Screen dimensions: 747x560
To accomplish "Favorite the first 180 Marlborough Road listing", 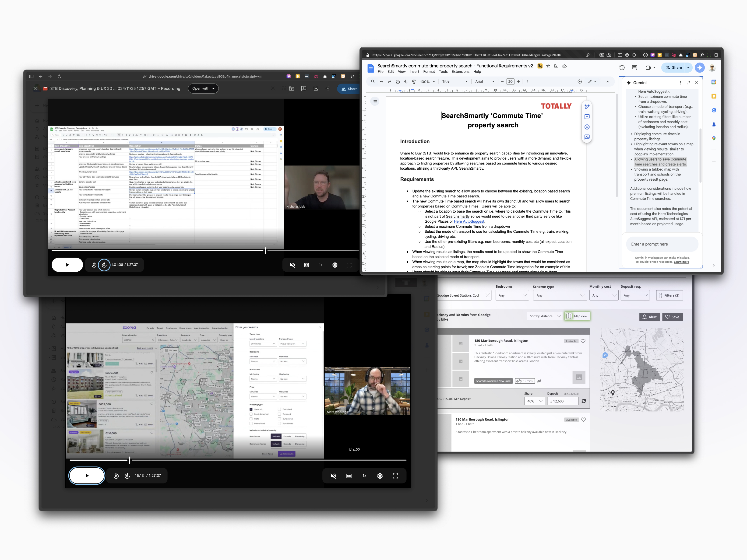I will [x=583, y=341].
